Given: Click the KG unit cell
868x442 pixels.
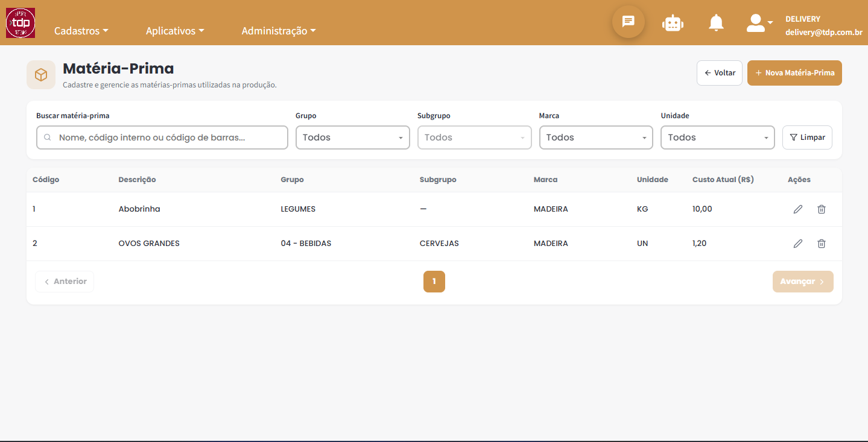Looking at the screenshot, I should click(642, 209).
